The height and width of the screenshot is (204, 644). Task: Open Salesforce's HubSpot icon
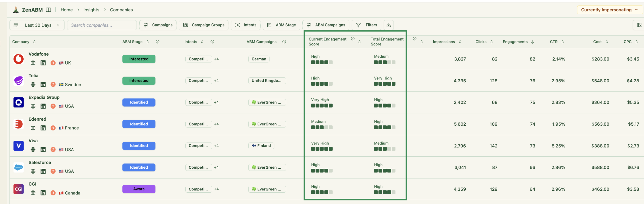coord(53,171)
